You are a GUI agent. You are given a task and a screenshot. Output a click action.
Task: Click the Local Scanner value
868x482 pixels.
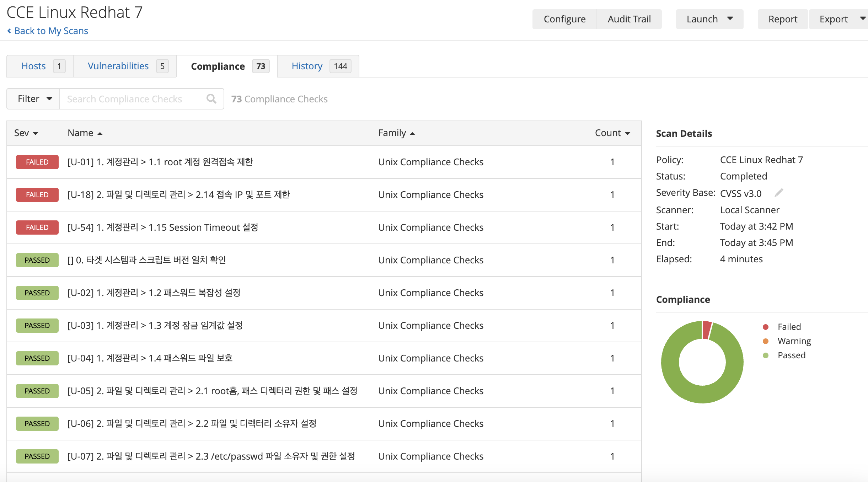[x=750, y=210]
